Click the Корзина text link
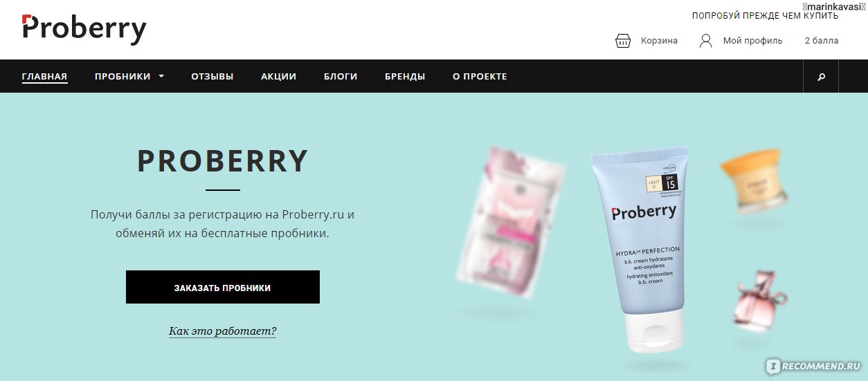This screenshot has width=868, height=381. point(659,41)
